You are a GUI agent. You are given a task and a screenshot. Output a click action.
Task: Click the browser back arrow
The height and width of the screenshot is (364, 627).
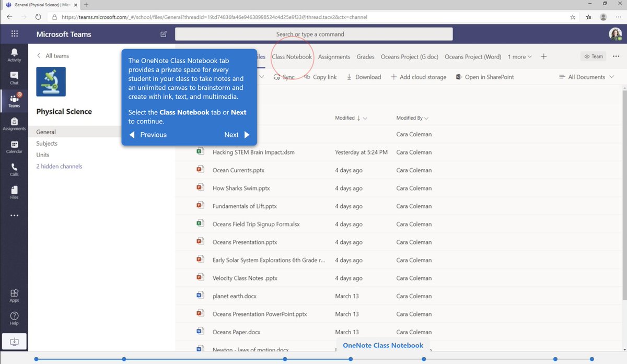(x=9, y=17)
